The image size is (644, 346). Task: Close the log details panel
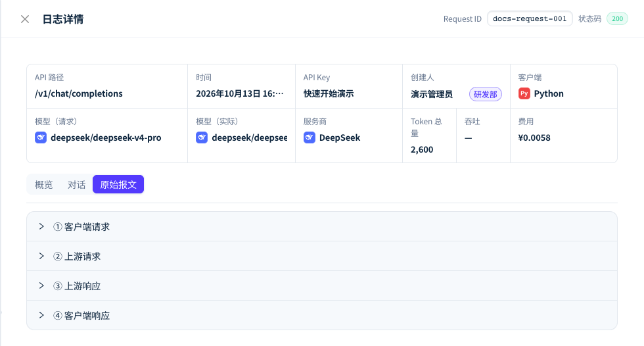click(25, 19)
